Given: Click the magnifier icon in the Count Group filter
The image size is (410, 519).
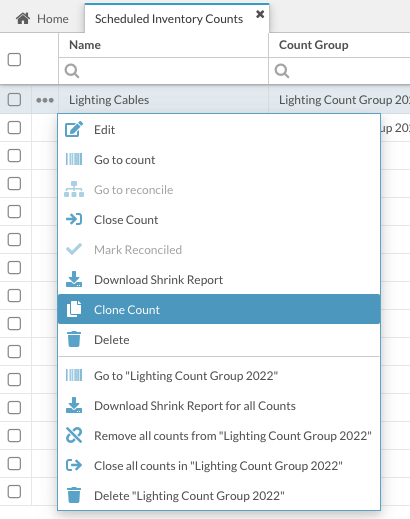Looking at the screenshot, I should 282,71.
